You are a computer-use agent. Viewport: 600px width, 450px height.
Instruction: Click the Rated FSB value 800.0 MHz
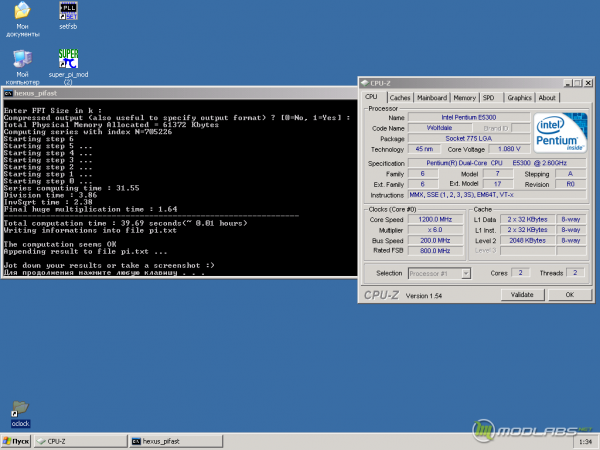coord(435,251)
